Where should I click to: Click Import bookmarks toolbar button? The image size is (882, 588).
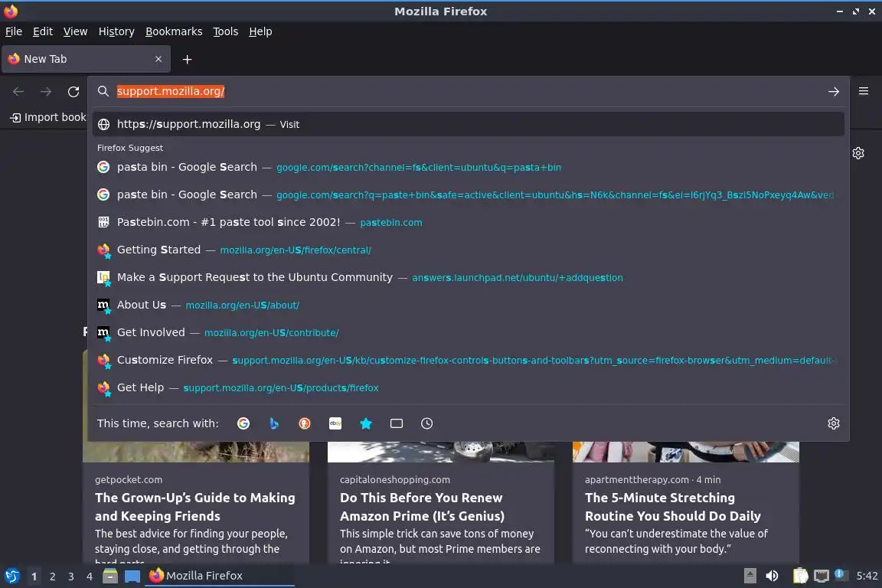pos(48,118)
